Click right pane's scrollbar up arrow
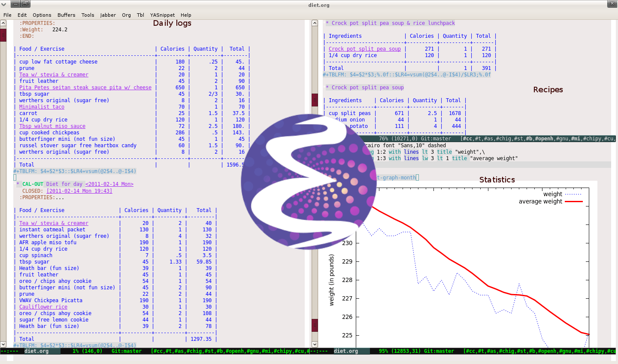 [315, 23]
